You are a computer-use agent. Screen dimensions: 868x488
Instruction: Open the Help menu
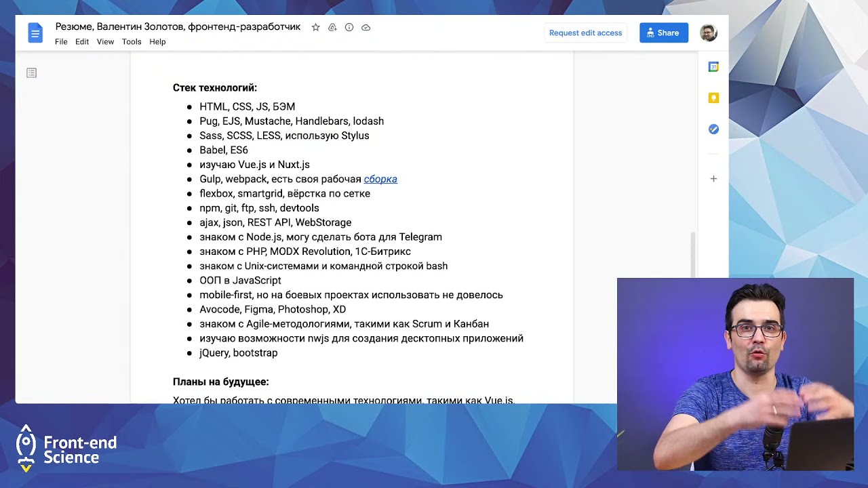(x=157, y=42)
